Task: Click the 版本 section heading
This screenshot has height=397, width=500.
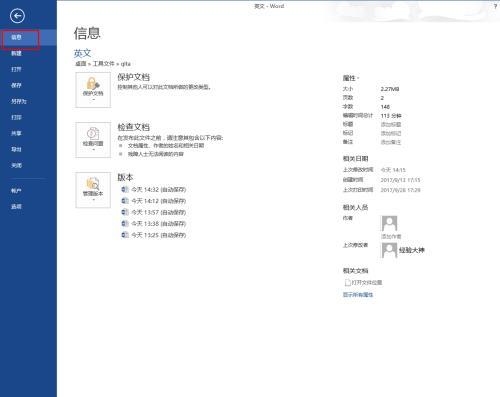Action: 125,177
